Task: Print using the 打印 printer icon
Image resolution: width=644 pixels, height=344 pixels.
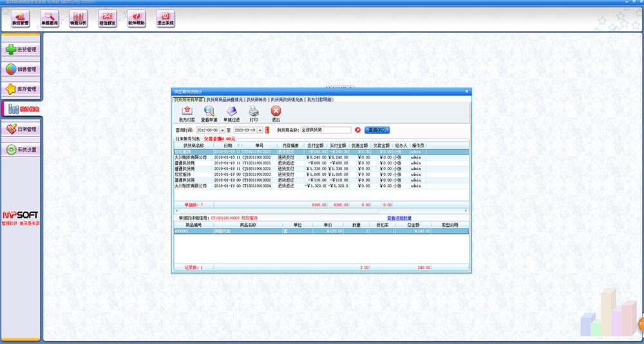Action: [254, 111]
